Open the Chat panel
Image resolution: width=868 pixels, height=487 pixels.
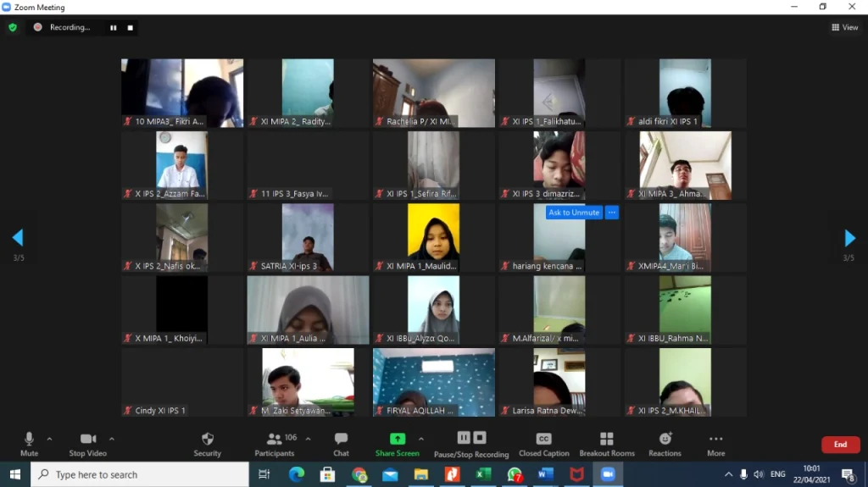[341, 444]
